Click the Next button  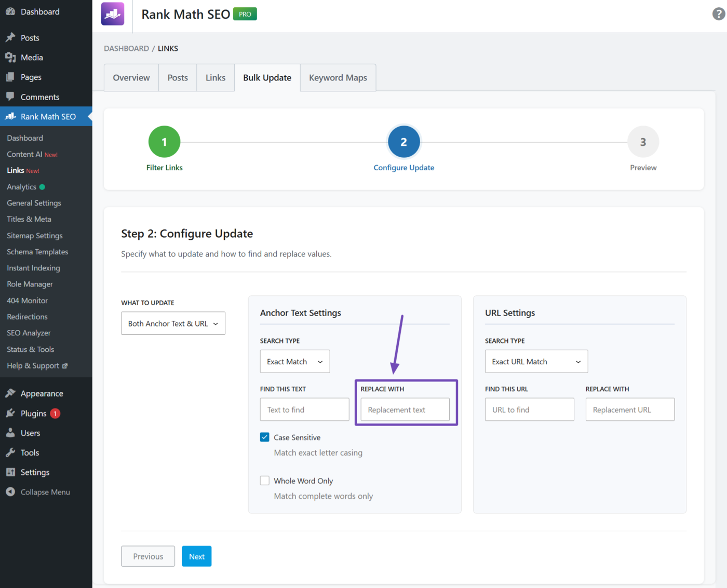[x=196, y=556]
